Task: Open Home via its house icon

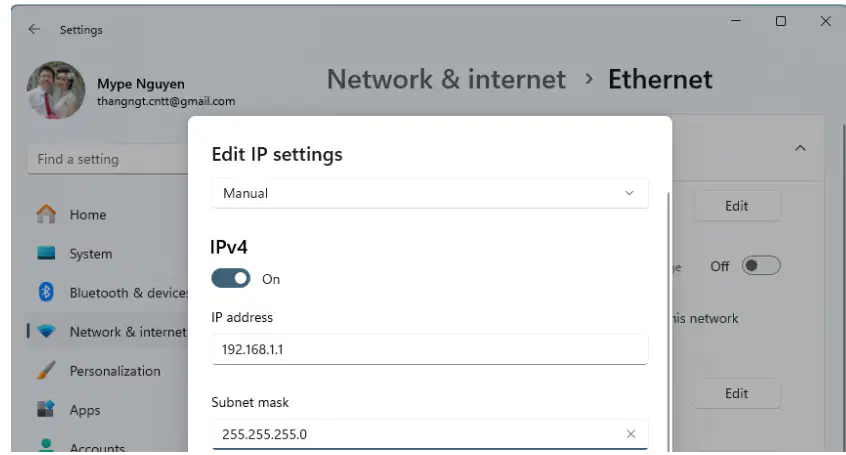Action: 46,214
